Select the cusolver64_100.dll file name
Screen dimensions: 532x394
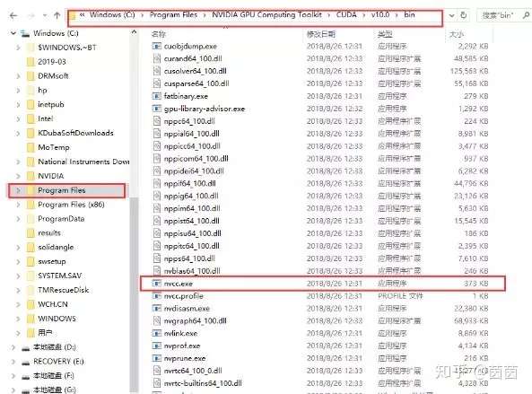point(195,71)
